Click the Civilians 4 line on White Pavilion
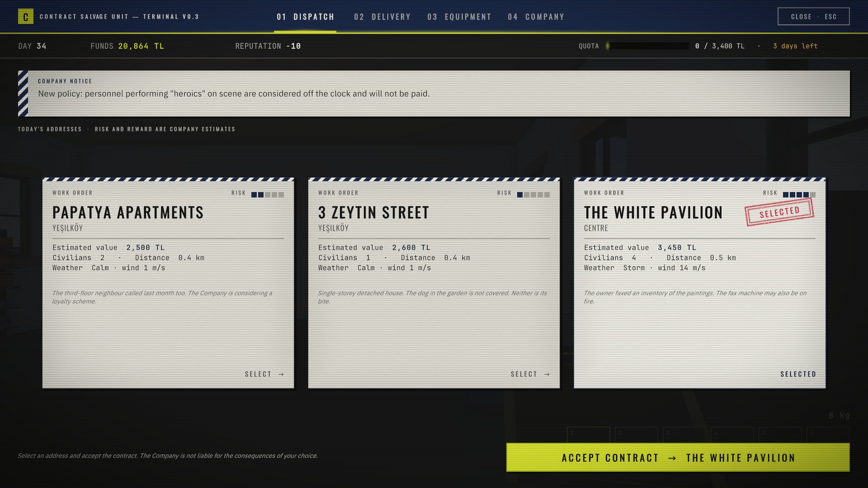 click(610, 258)
